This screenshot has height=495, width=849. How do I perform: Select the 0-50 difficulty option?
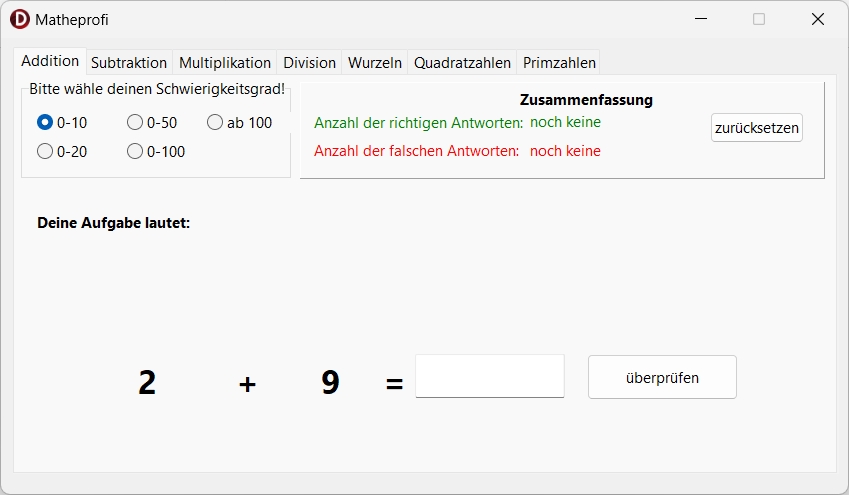[135, 123]
